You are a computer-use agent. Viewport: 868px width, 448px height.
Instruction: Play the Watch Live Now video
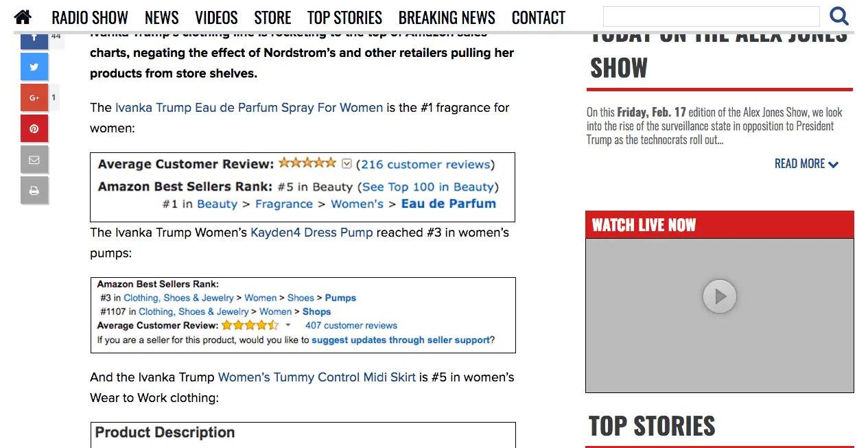[719, 296]
